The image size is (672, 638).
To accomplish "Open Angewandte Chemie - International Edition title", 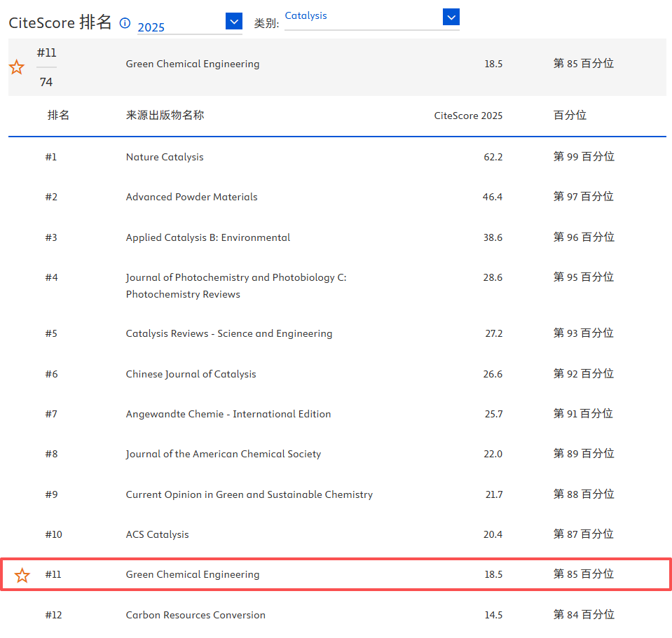I will click(228, 414).
